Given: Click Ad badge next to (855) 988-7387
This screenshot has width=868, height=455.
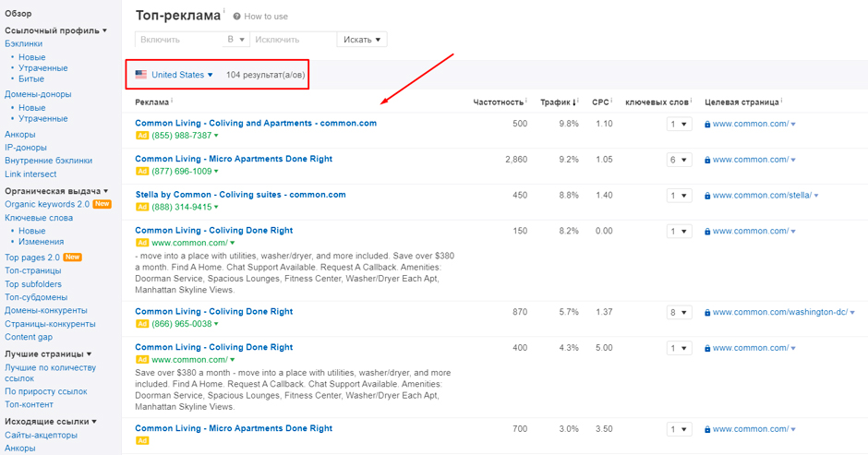Looking at the screenshot, I should pyautogui.click(x=142, y=136).
